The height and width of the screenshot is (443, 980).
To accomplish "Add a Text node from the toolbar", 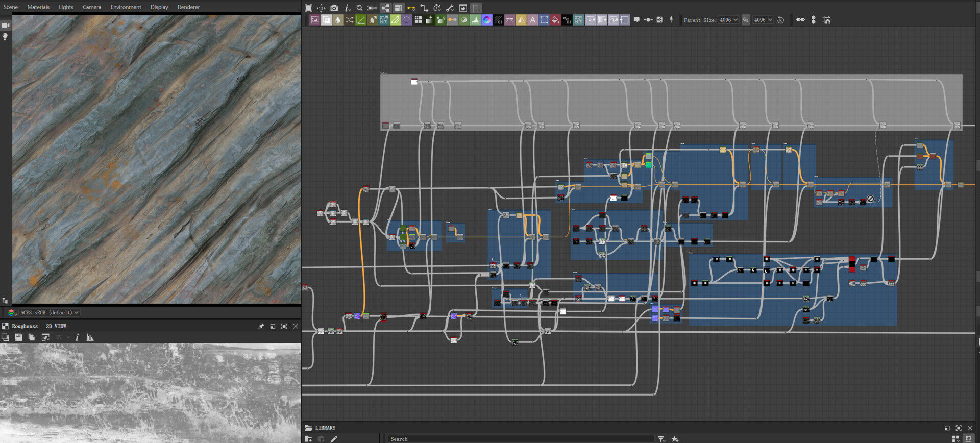I will [532, 20].
